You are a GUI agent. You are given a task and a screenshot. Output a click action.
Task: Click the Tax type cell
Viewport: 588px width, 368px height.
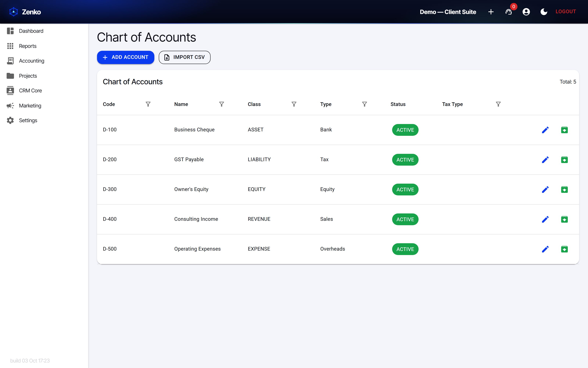324,159
